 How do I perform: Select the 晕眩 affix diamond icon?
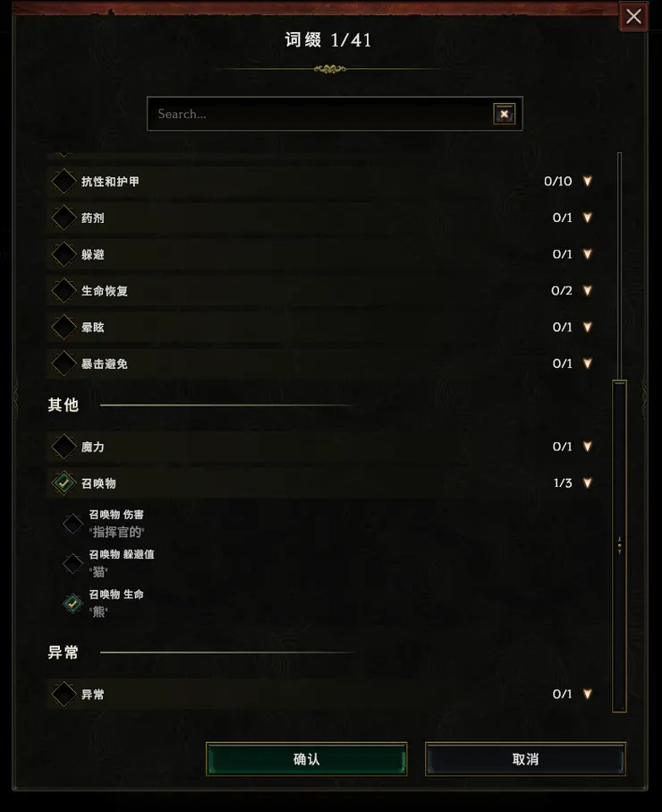coord(64,327)
